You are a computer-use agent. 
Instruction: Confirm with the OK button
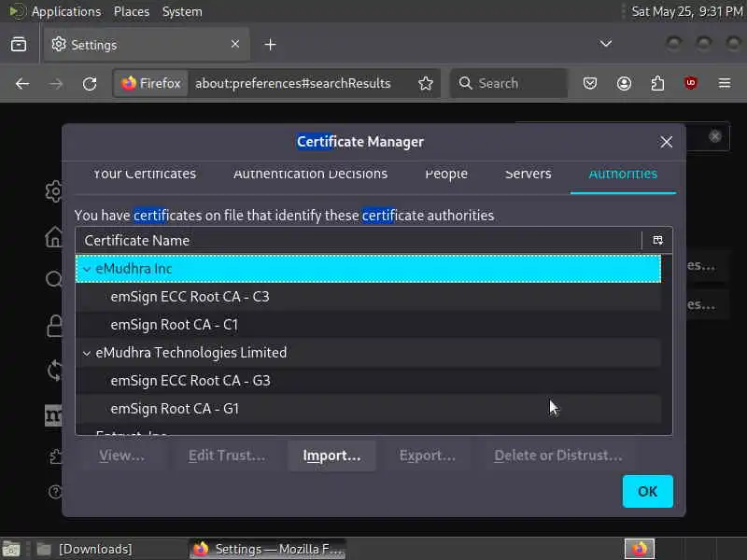tap(647, 492)
